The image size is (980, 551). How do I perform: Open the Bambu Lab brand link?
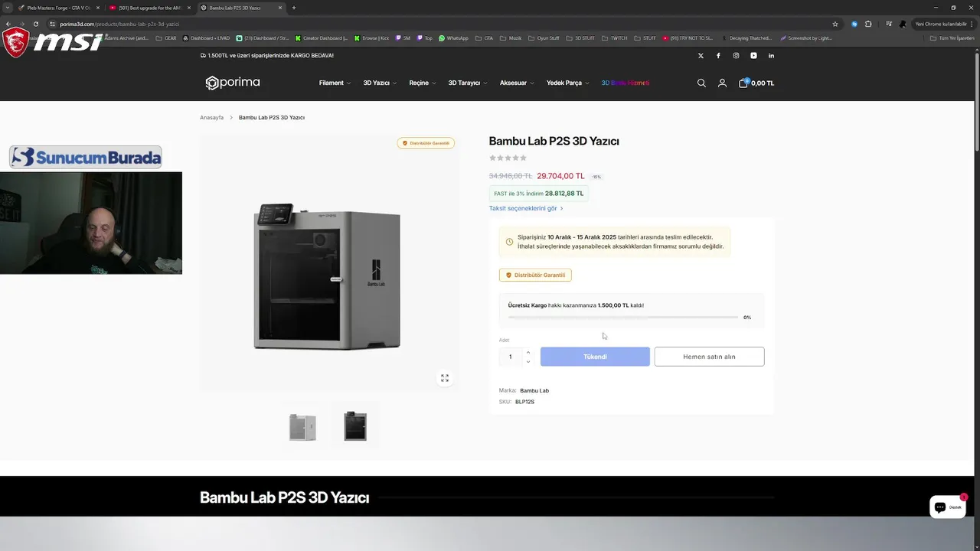(534, 390)
